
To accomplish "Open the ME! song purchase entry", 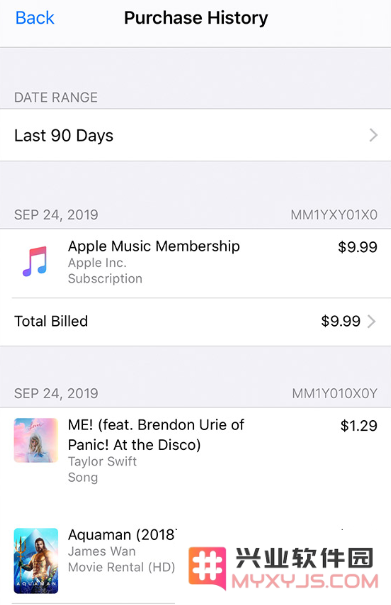I will pyautogui.click(x=195, y=451).
